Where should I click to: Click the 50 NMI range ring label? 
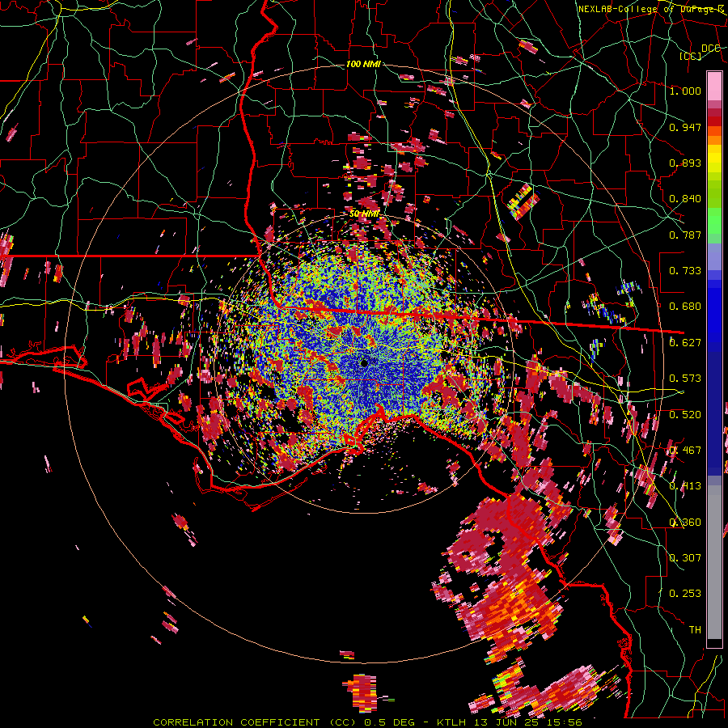tap(365, 214)
